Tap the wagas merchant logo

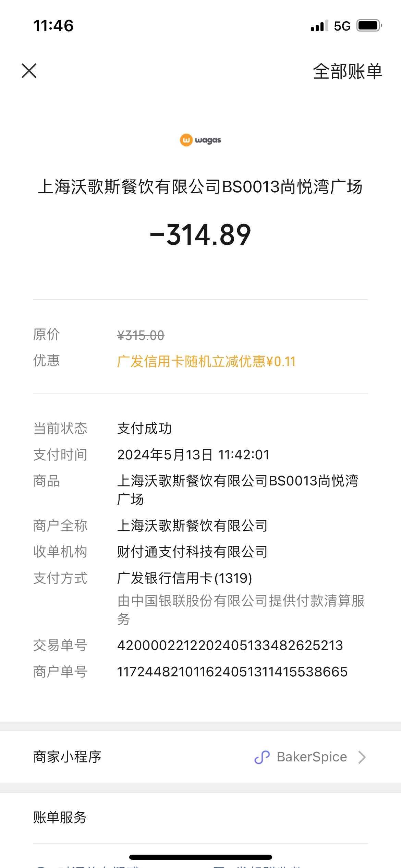(200, 140)
